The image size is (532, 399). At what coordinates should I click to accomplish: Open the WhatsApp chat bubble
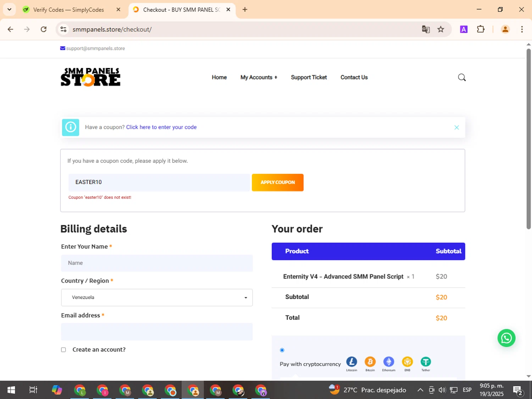coord(506,338)
